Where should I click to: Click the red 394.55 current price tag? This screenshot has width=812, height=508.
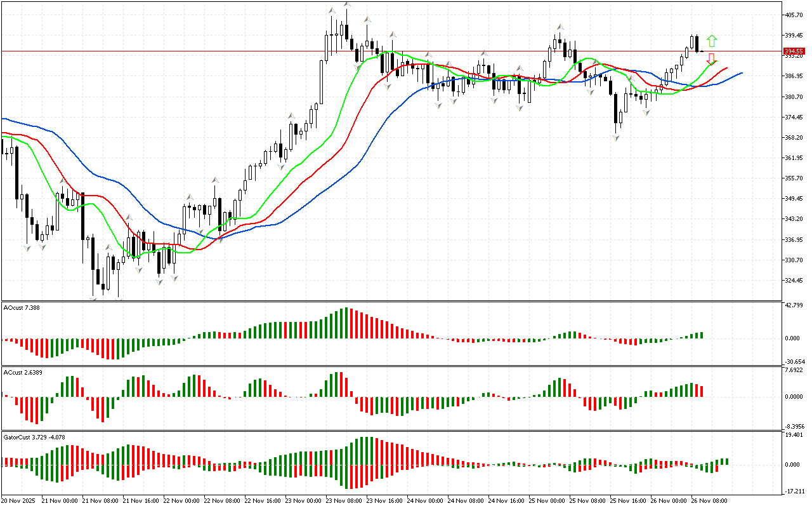[792, 51]
